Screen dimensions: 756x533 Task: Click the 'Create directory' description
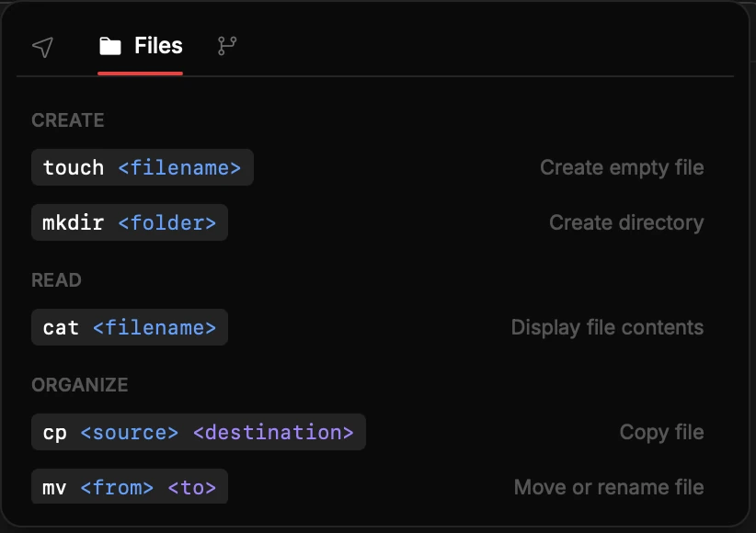(626, 222)
